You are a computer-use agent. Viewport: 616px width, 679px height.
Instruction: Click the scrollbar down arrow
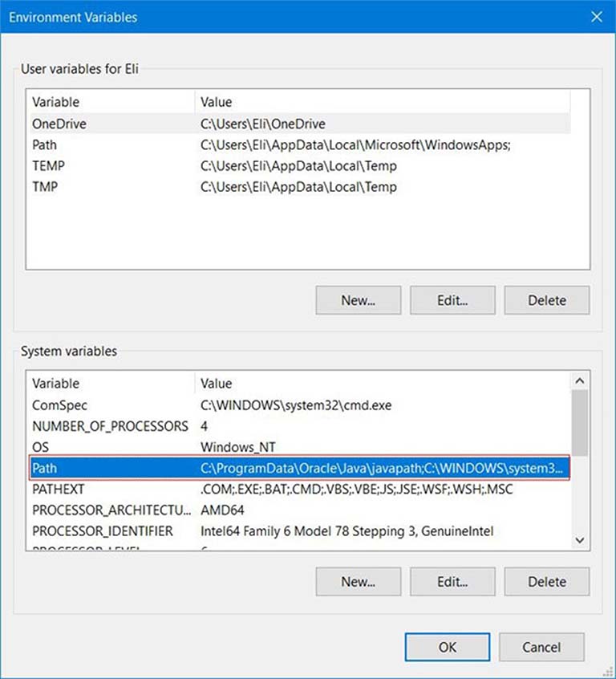580,539
